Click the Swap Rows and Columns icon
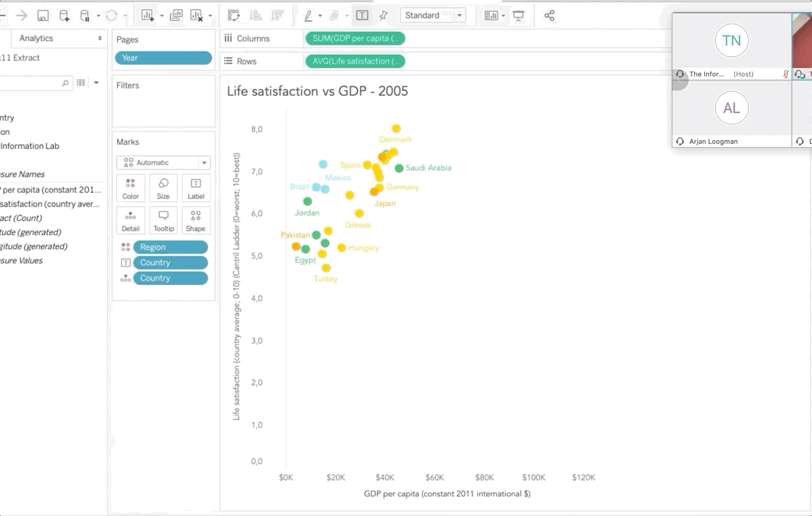The width and height of the screenshot is (812, 516). click(x=234, y=15)
